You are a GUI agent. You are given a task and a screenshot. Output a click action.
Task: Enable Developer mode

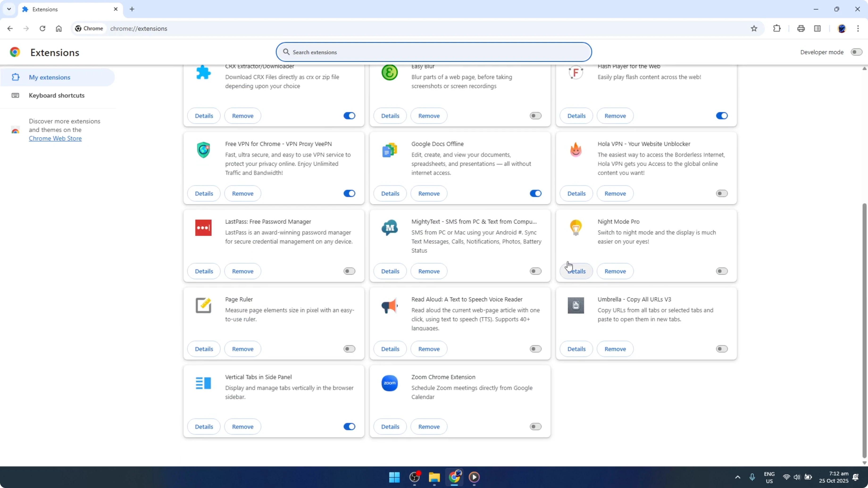(856, 52)
